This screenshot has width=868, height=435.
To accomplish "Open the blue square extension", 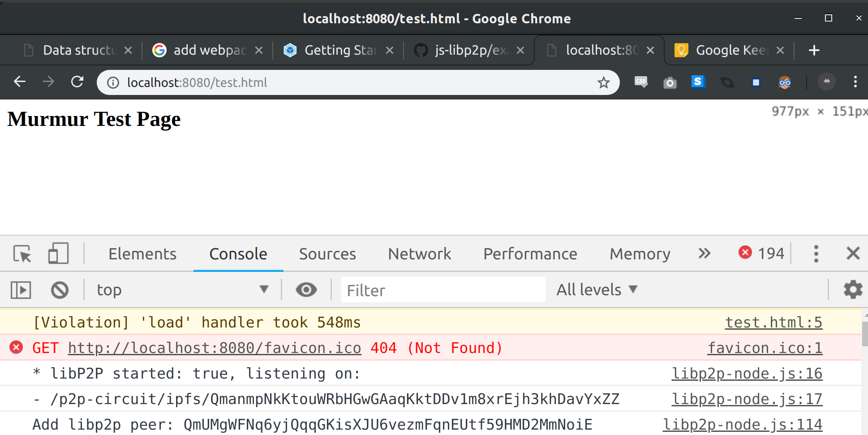I will pyautogui.click(x=756, y=82).
